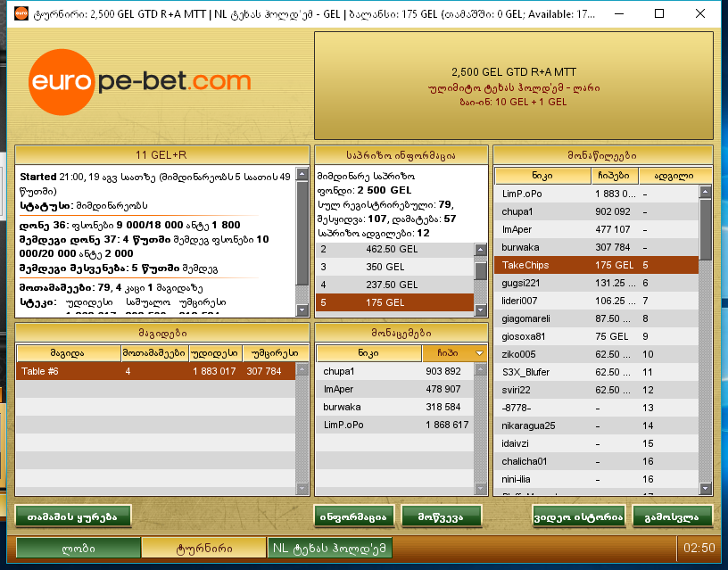Select ImAper with 478 907 chips at table

[x=394, y=389]
